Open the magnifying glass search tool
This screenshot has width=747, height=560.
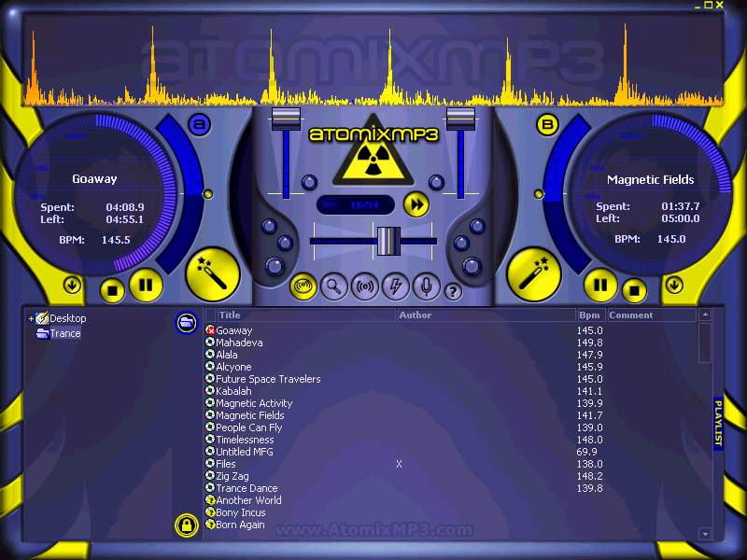tap(334, 287)
